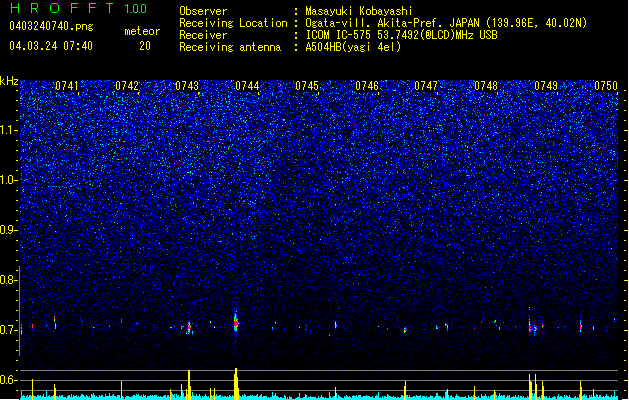629x400 pixels.
Task: Click the Receiving antenna label
Action: tap(230, 47)
